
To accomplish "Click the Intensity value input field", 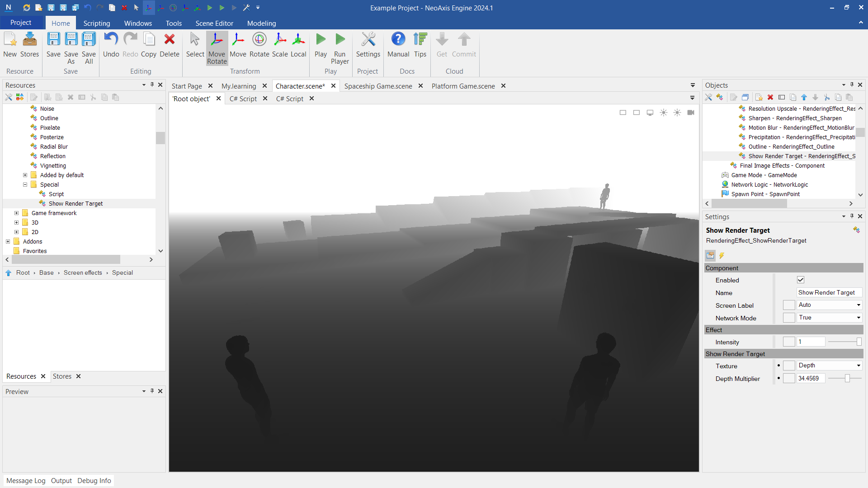I will [811, 342].
